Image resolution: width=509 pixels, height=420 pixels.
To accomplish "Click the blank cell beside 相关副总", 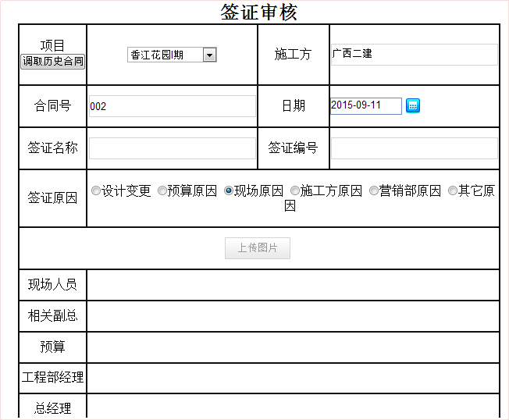I will [x=293, y=316].
